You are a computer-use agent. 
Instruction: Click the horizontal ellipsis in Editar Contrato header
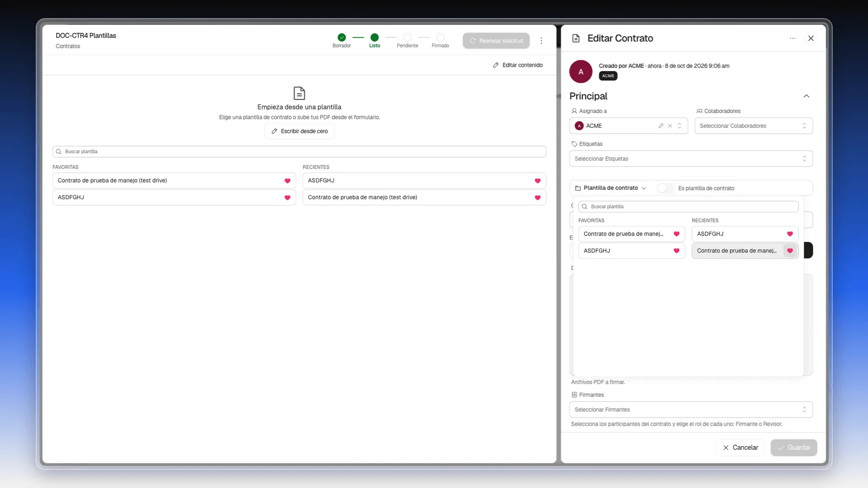(793, 38)
